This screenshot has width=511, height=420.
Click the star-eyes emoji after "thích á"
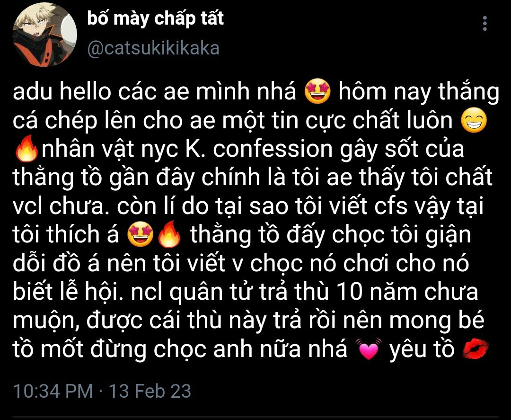pyautogui.click(x=141, y=234)
